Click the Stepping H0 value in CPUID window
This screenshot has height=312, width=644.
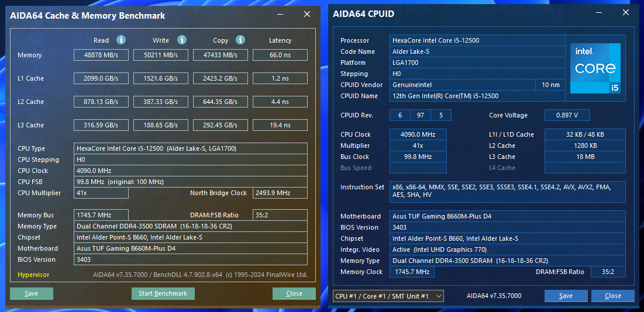coord(477,74)
